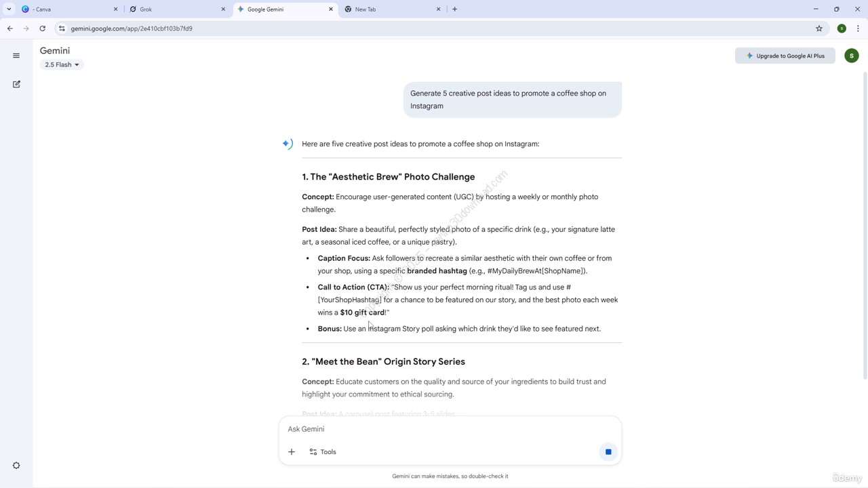Expand the tab search dropdown arrow
Image resolution: width=868 pixels, height=488 pixels.
point(9,9)
